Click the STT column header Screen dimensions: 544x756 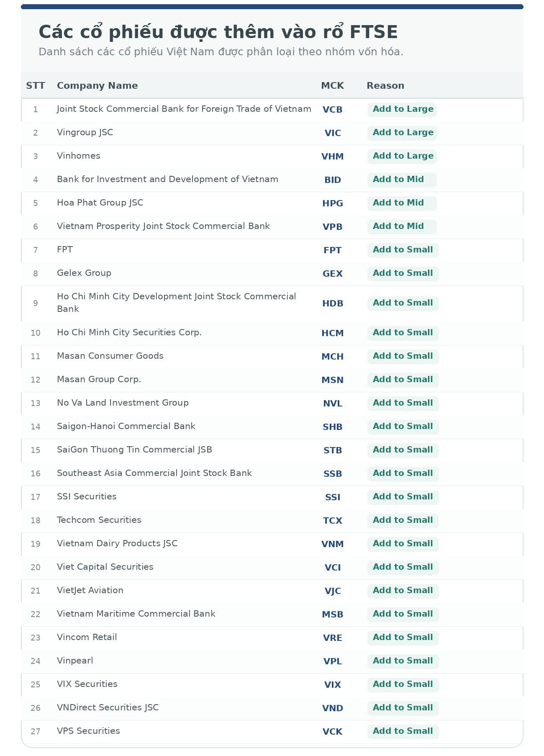(x=36, y=85)
